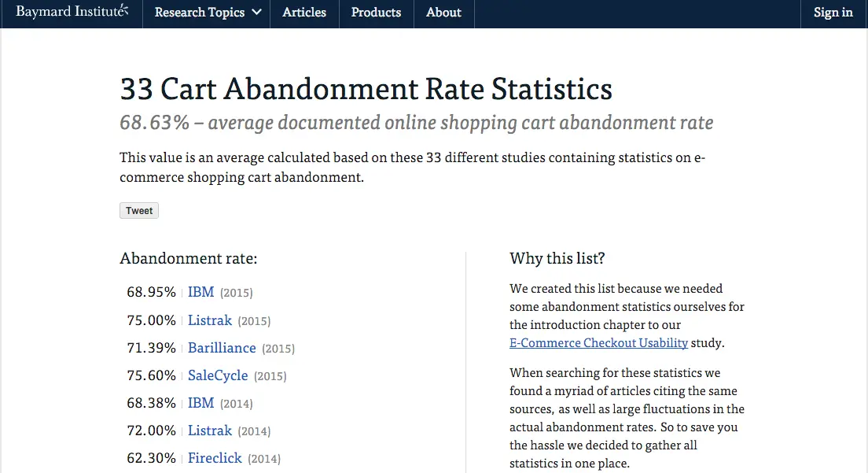
Task: Open the Articles menu item
Action: 304,13
